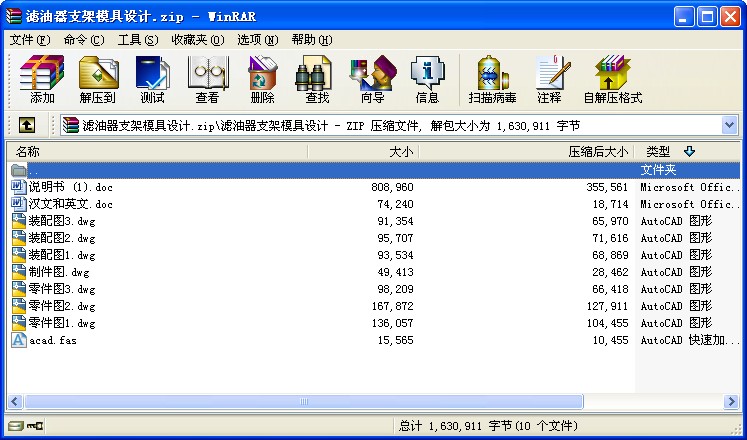747x440 pixels.
Task: Select file name 说明书 (1).doc
Action: 71,187
